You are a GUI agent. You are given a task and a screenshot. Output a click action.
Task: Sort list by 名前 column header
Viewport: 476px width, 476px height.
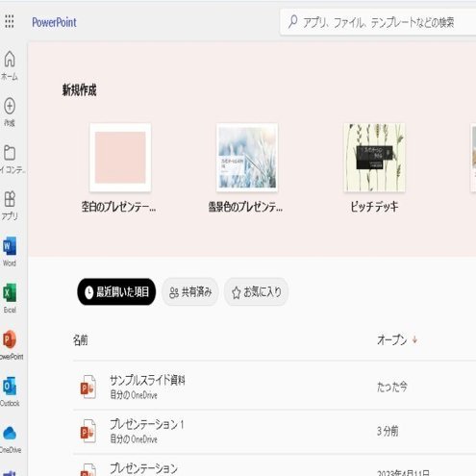tap(80, 339)
